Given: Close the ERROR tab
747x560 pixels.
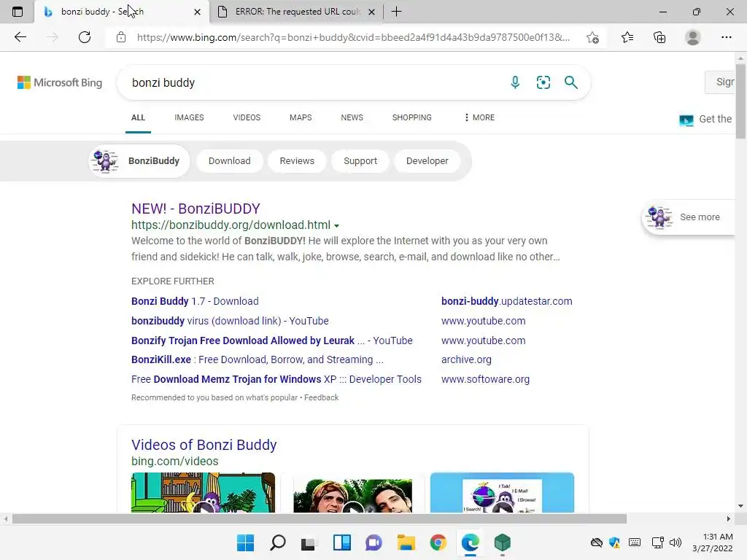Looking at the screenshot, I should coord(372,12).
